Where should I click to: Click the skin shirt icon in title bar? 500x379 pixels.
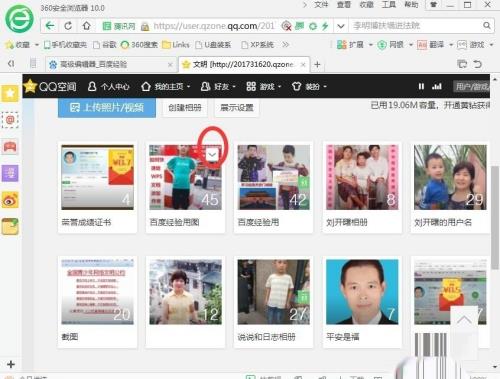[434, 5]
